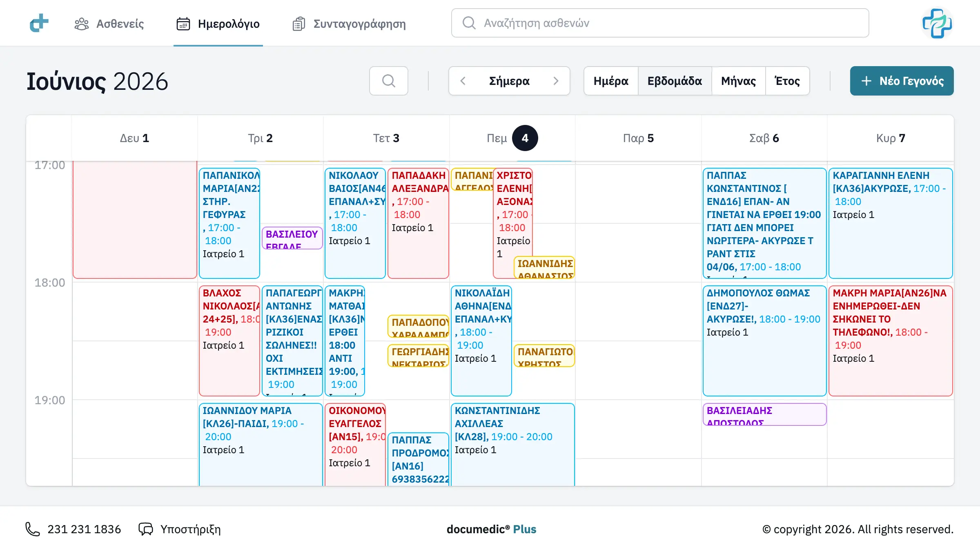The image size is (980, 552).
Task: Click the Συνταγογράφηση clipboard icon
Action: point(298,24)
